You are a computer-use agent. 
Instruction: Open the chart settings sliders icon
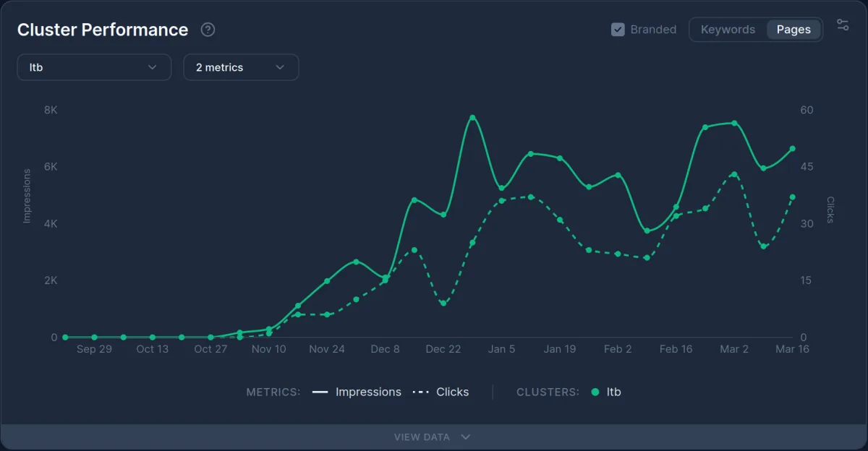point(842,24)
